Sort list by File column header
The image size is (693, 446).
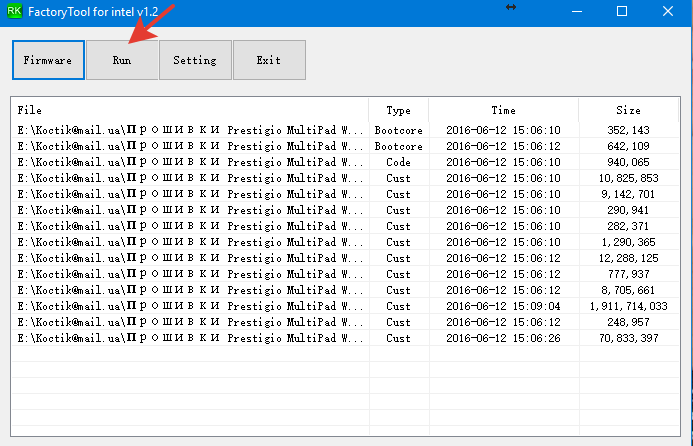pyautogui.click(x=190, y=110)
